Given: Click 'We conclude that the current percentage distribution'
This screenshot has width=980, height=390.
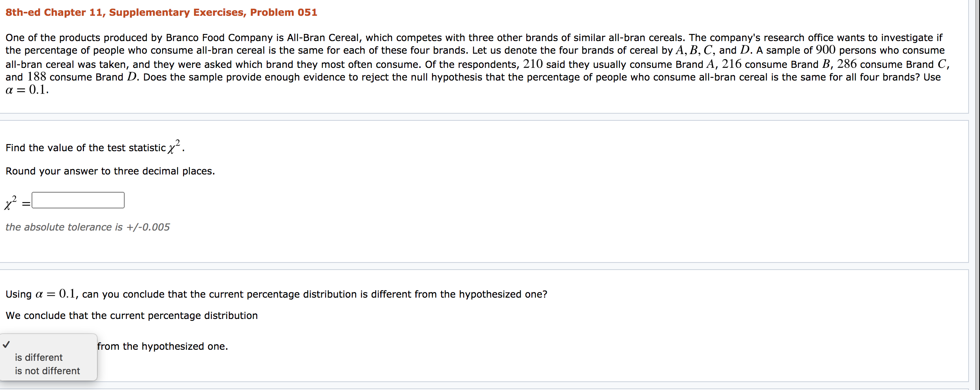Looking at the screenshot, I should click(x=131, y=315).
